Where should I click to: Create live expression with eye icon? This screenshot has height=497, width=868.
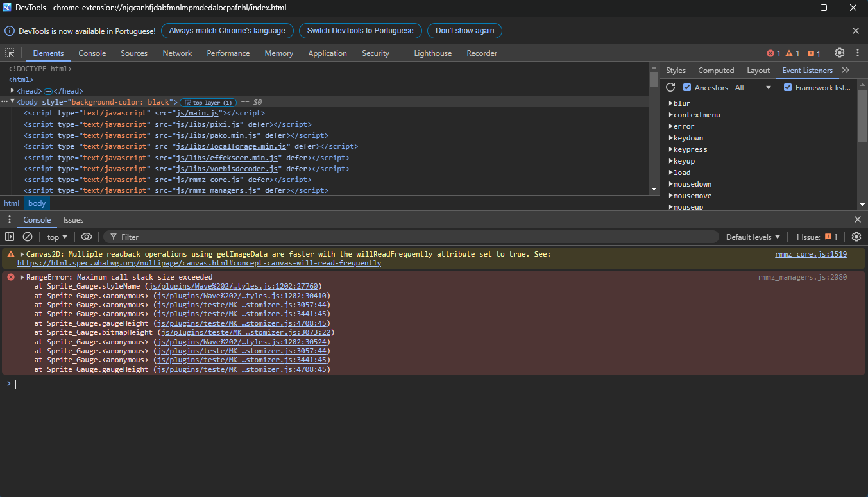(x=87, y=237)
